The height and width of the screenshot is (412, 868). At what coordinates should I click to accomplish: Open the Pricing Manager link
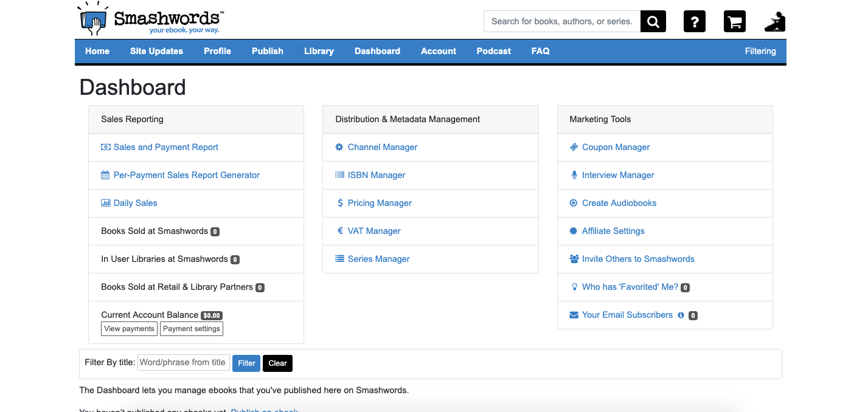tap(380, 203)
